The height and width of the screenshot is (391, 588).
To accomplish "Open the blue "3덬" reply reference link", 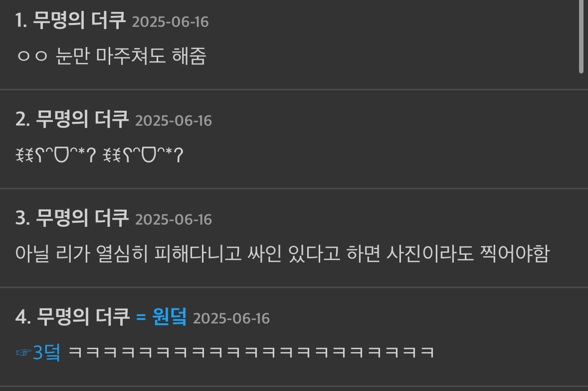I will (x=46, y=353).
